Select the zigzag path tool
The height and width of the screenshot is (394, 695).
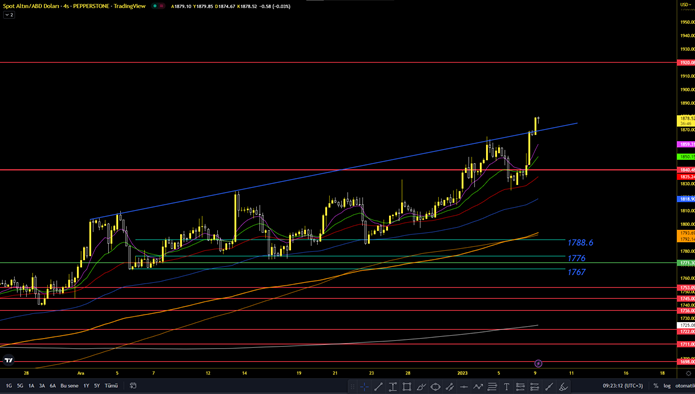478,387
